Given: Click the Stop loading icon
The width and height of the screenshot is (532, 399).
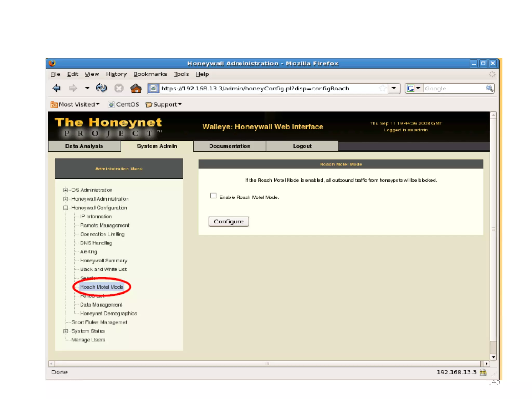Looking at the screenshot, I should click(119, 89).
